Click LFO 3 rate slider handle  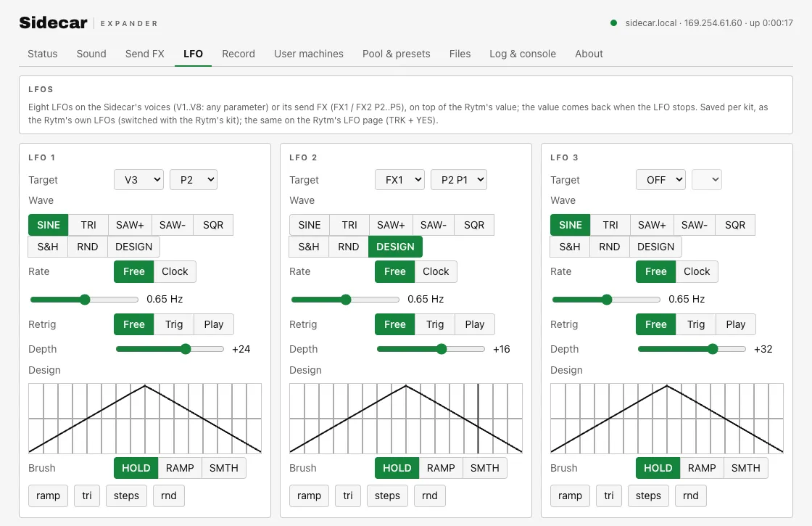pos(607,300)
